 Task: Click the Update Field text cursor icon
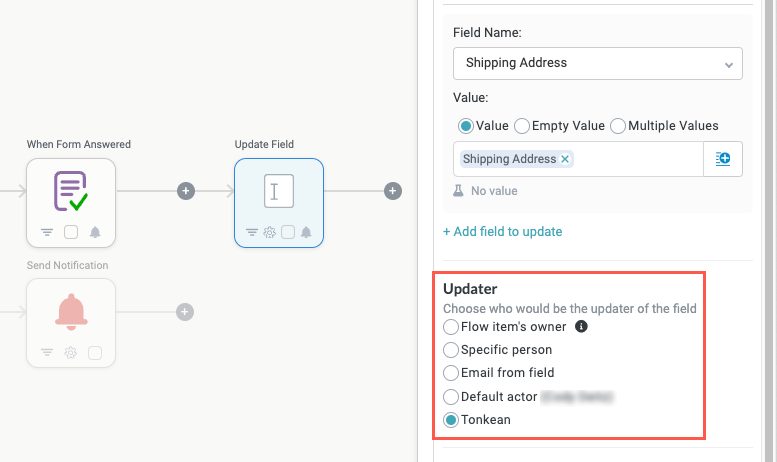pyautogui.click(x=278, y=191)
